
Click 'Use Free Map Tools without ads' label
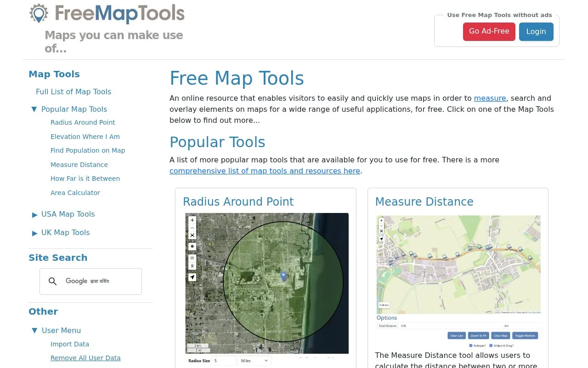coord(499,15)
